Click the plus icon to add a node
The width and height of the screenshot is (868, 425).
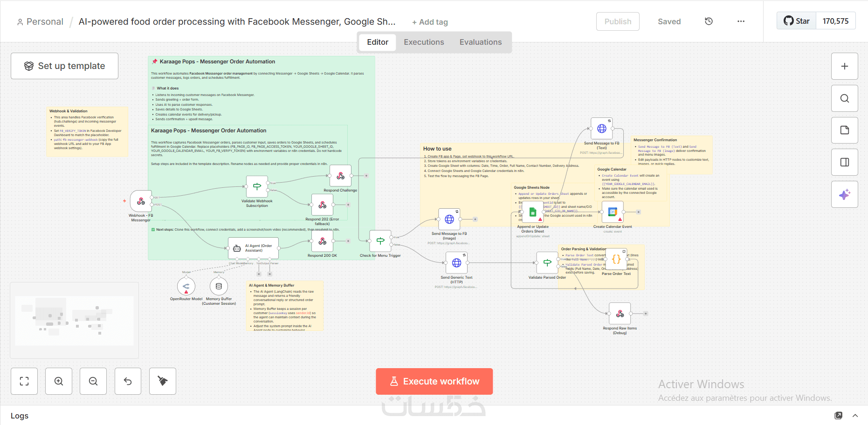coord(845,66)
